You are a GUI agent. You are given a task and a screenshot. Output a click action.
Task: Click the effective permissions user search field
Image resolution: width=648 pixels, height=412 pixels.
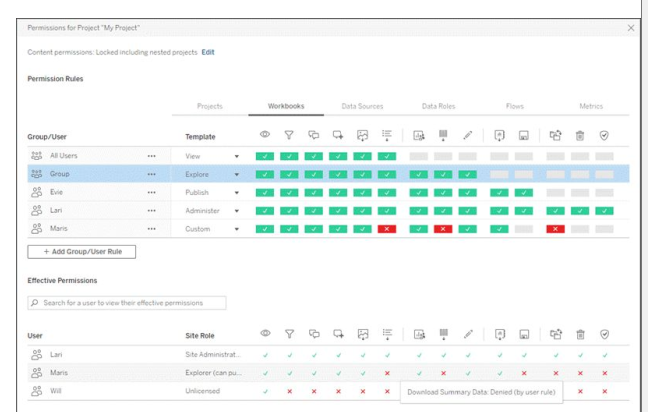127,303
